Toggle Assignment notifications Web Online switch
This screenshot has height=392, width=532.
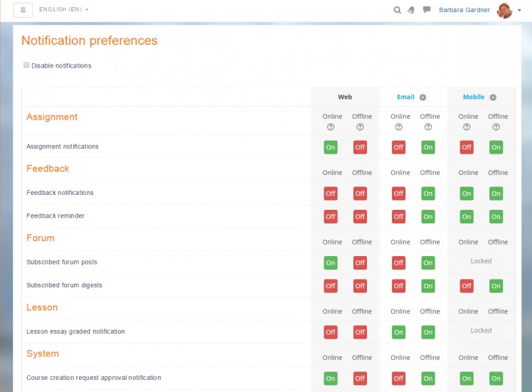tap(331, 147)
